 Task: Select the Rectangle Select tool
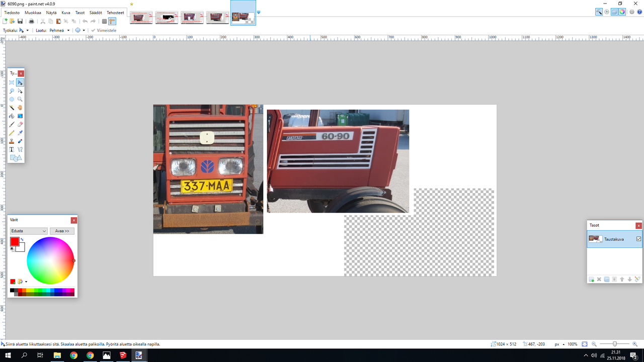point(12,82)
